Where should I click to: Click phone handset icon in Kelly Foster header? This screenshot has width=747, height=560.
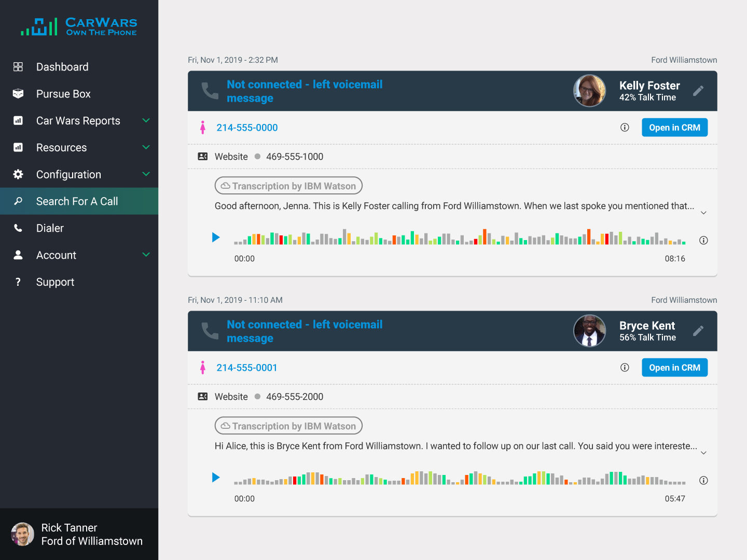tap(210, 91)
